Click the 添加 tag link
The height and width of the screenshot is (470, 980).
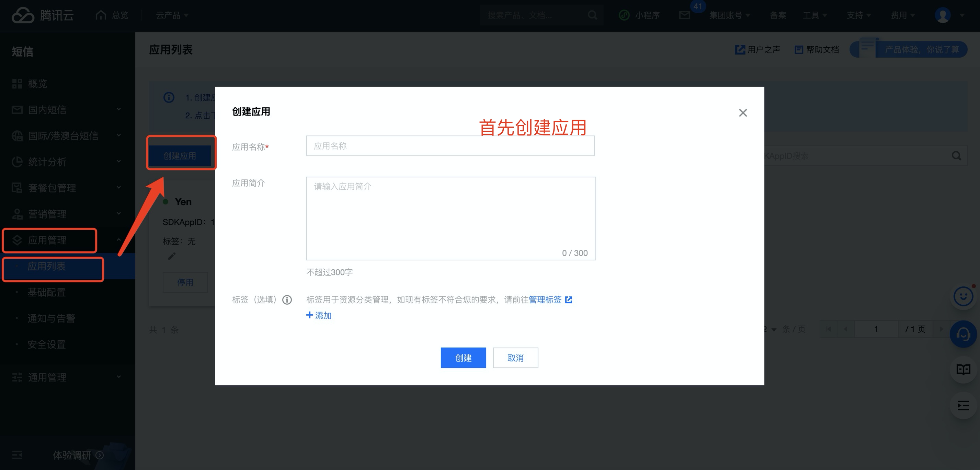coord(319,315)
